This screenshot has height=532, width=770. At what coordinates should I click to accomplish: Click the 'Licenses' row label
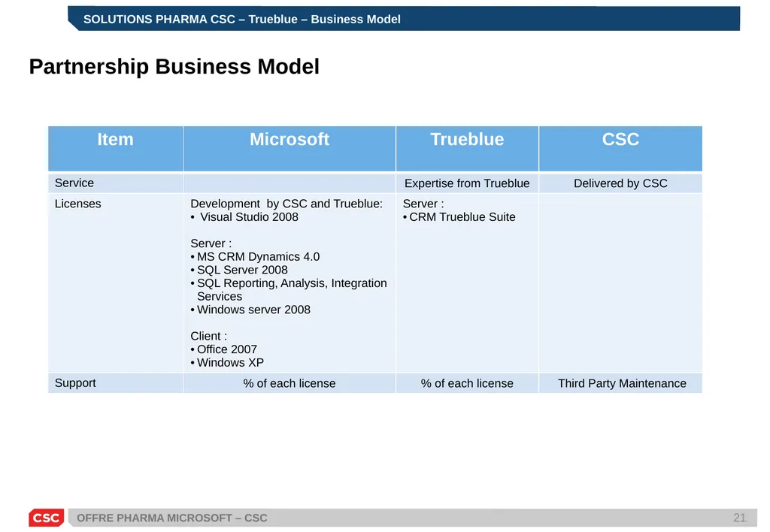point(77,204)
